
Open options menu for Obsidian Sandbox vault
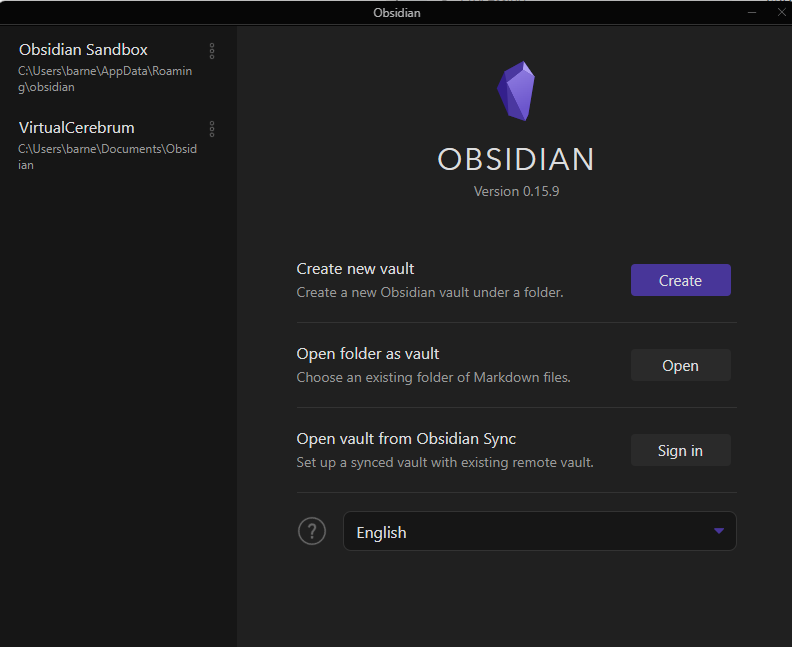pos(212,51)
